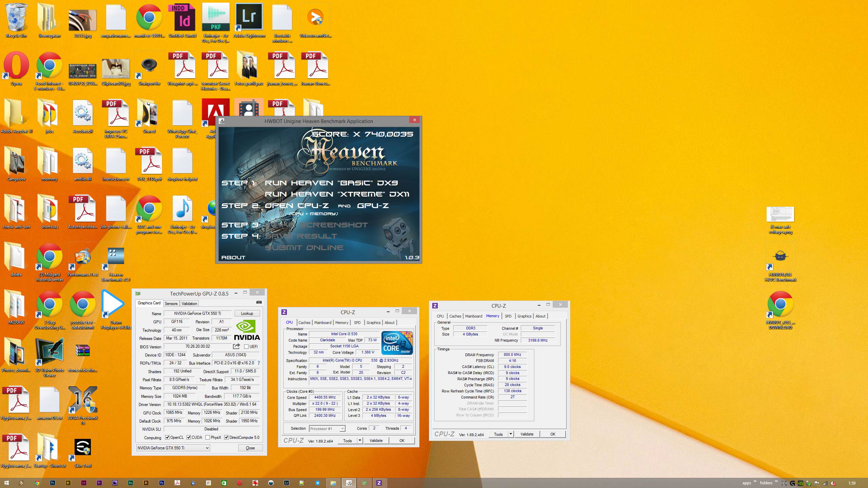Viewport: 868px width, 488px height.
Task: Switch to the Sensors tab in GPU-Z
Action: coord(171,303)
